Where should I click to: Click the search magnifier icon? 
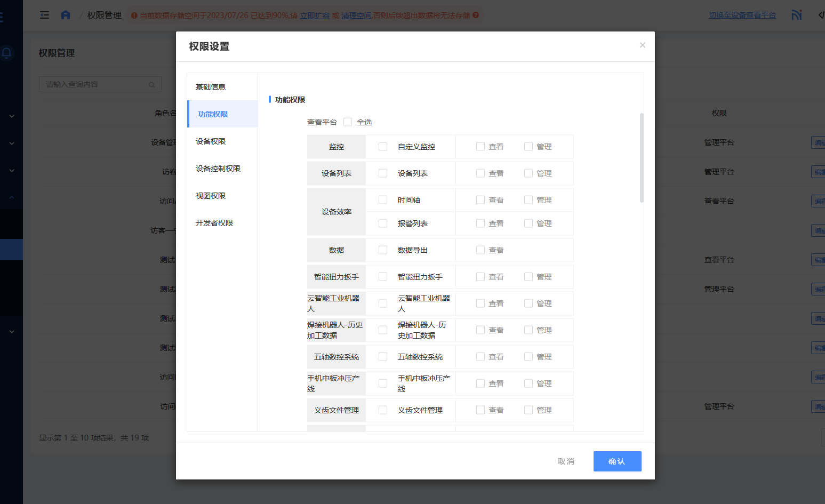151,85
